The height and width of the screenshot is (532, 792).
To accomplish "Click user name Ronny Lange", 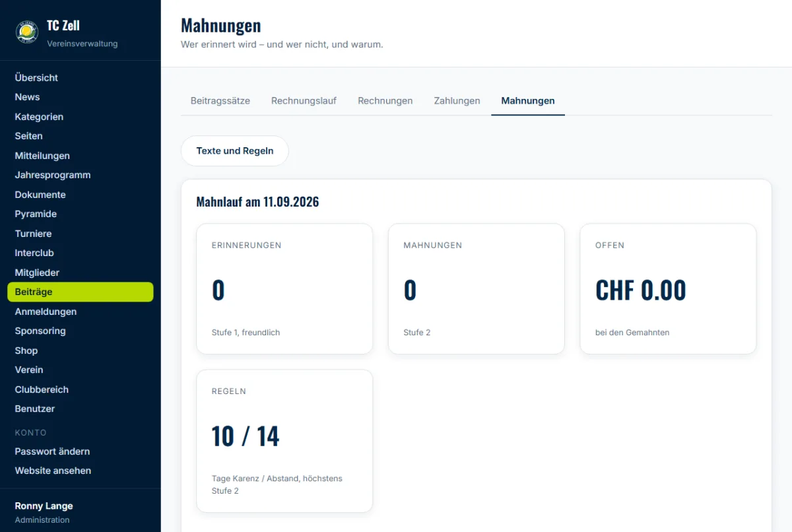I will click(44, 506).
